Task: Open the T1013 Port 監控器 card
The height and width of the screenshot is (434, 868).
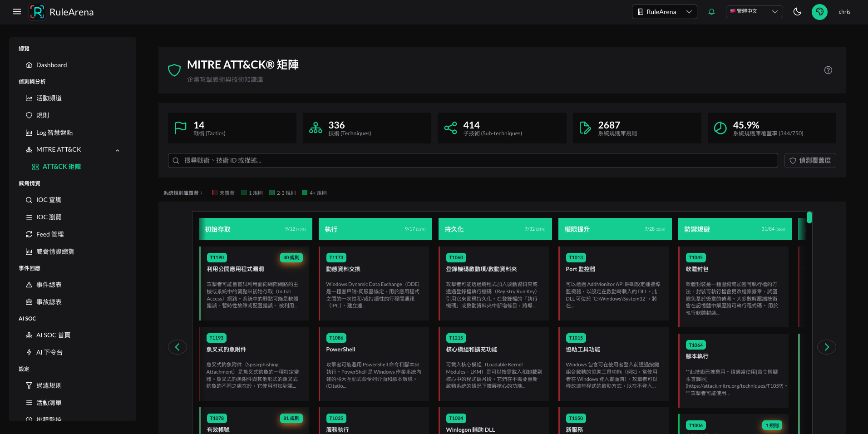Action: coord(614,283)
